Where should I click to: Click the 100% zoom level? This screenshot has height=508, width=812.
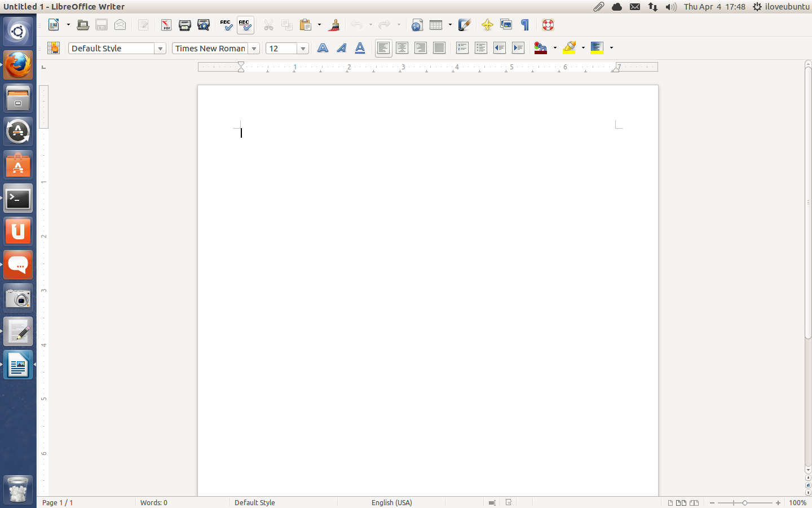click(x=797, y=502)
